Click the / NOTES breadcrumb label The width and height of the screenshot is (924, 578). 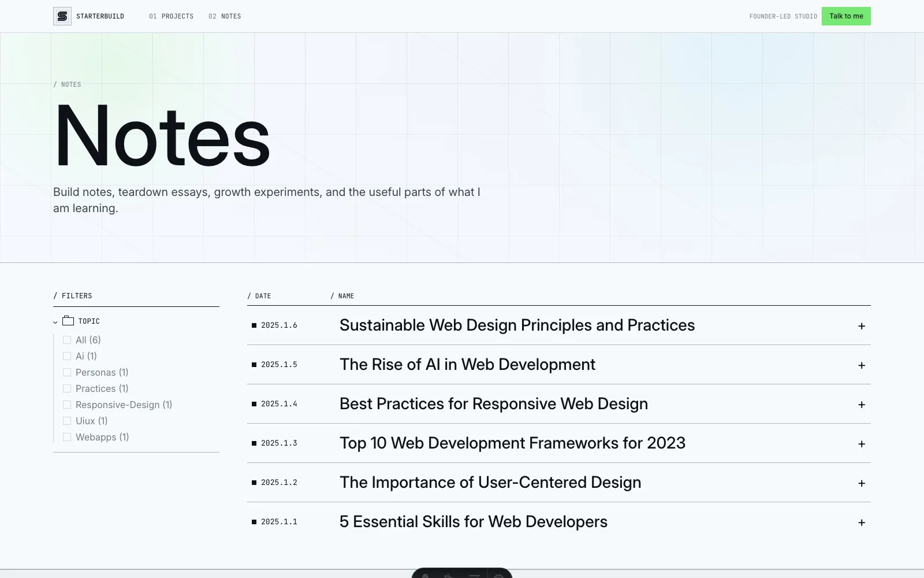pos(67,84)
